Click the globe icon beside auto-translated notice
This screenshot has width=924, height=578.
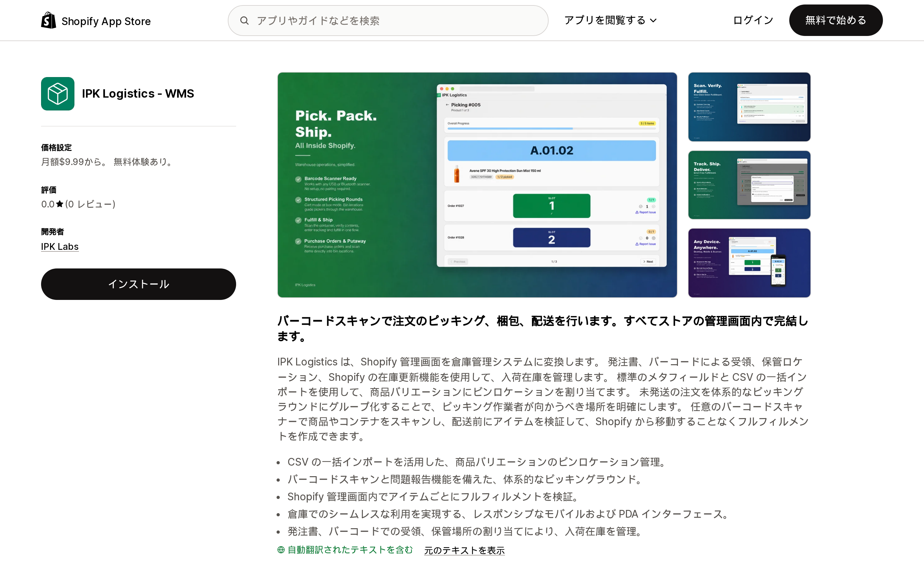281,550
